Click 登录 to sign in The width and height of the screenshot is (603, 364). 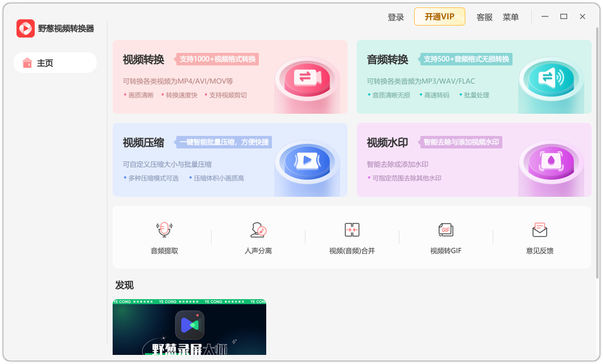[396, 16]
